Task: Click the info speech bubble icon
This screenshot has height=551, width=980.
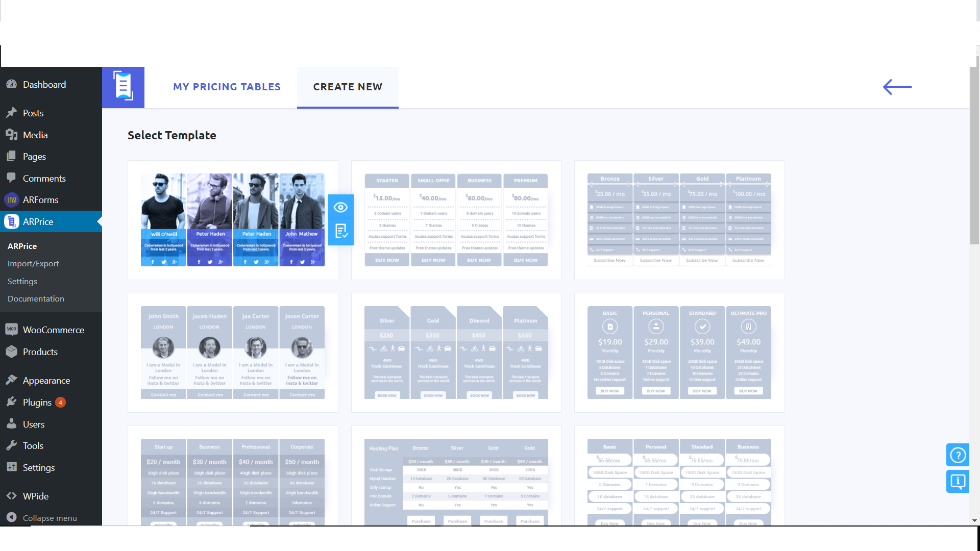Action: [x=958, y=481]
